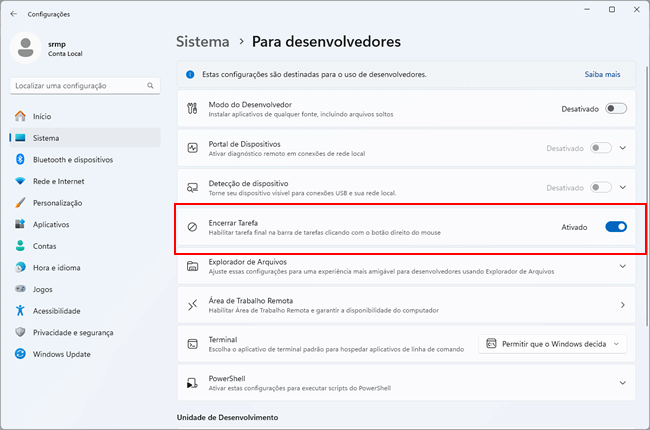Screen dimensions: 650x430
Task: Open Rede e Internet settings
Action: click(x=85, y=181)
